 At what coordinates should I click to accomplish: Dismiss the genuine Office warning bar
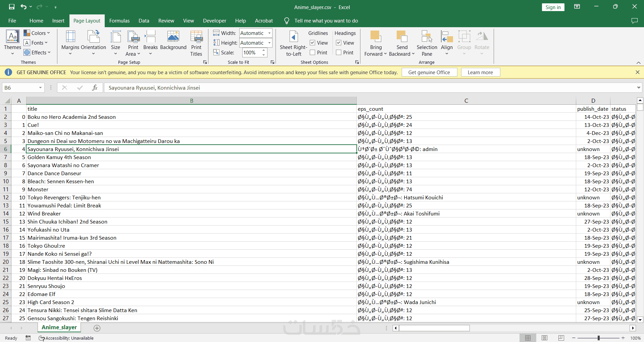pos(638,72)
